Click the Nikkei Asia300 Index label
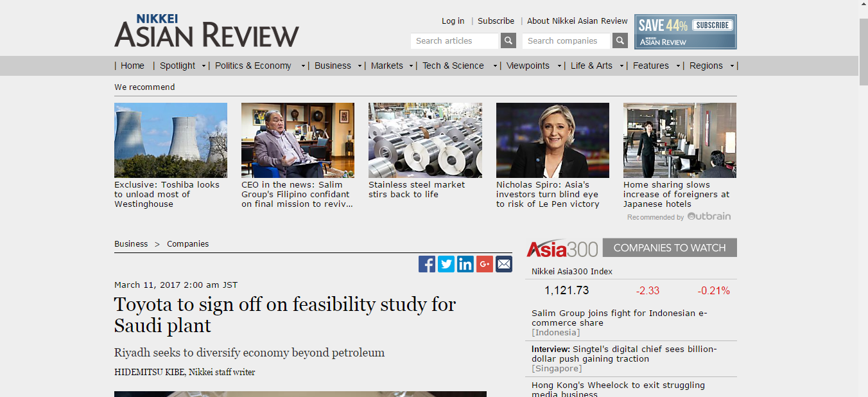This screenshot has width=868, height=397. tap(572, 272)
